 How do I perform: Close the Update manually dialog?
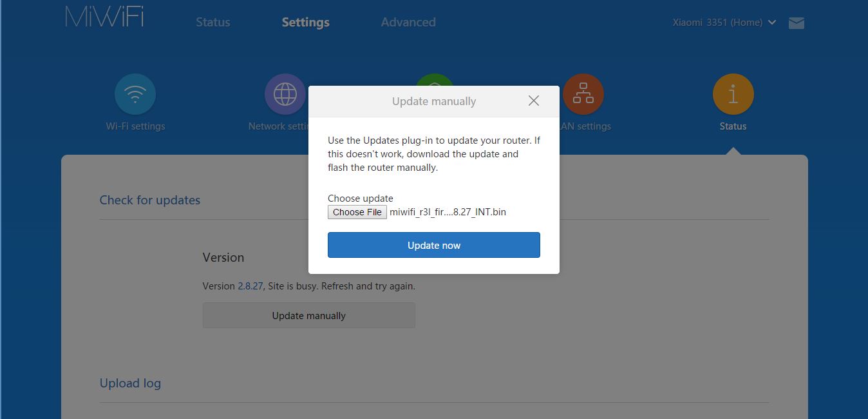tap(533, 101)
